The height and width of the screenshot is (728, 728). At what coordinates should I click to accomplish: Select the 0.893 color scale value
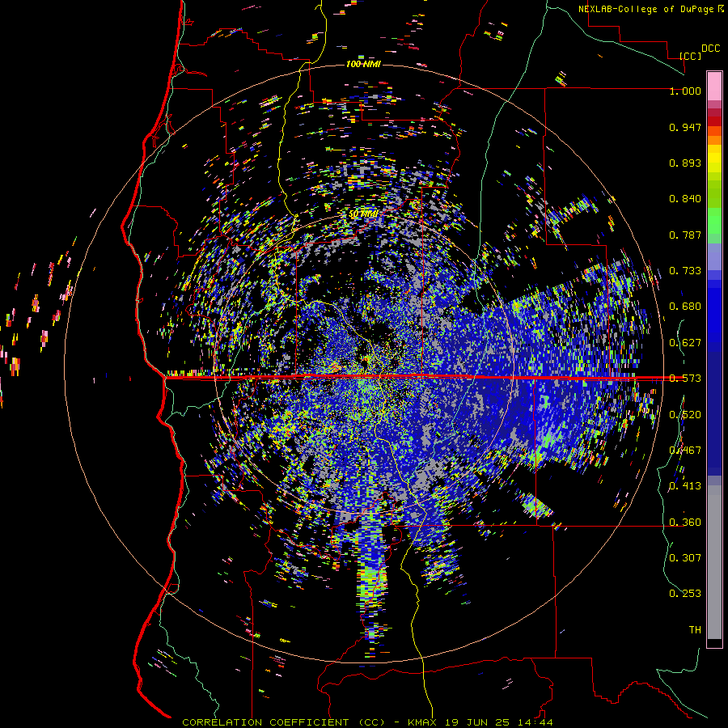point(685,163)
